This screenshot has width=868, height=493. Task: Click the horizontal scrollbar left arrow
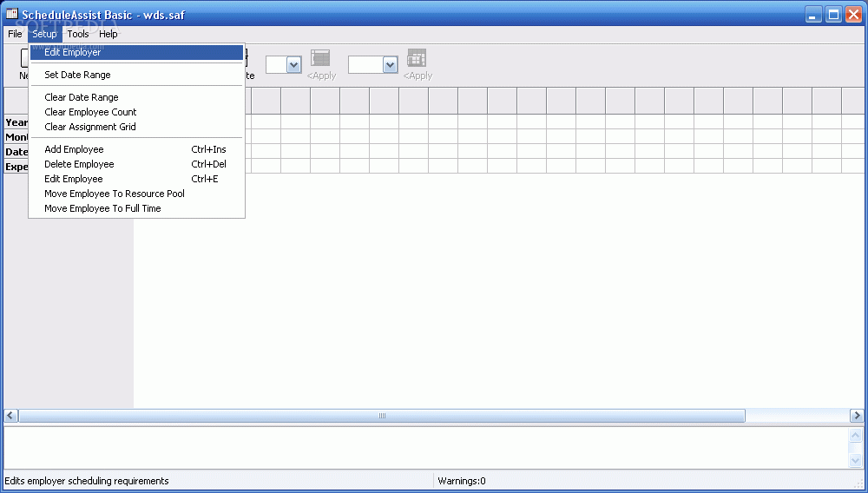coord(10,416)
